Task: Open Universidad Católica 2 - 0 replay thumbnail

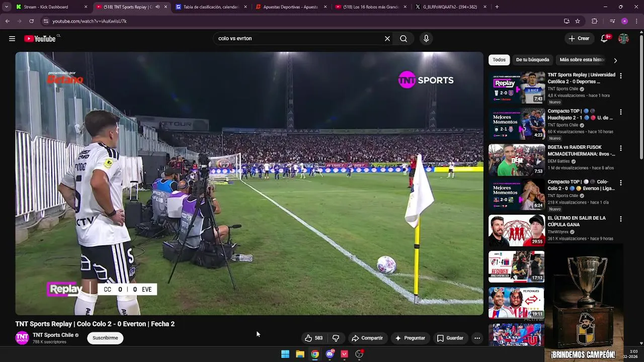Action: (x=516, y=87)
